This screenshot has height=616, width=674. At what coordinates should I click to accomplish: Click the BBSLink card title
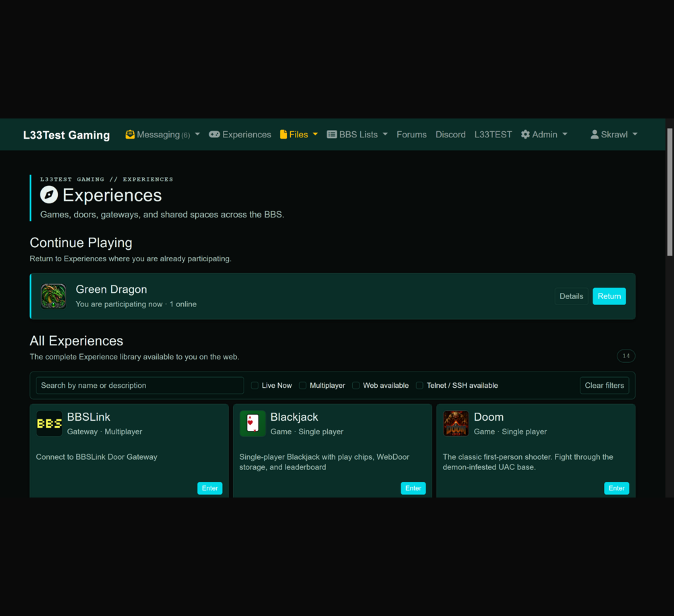pyautogui.click(x=89, y=417)
